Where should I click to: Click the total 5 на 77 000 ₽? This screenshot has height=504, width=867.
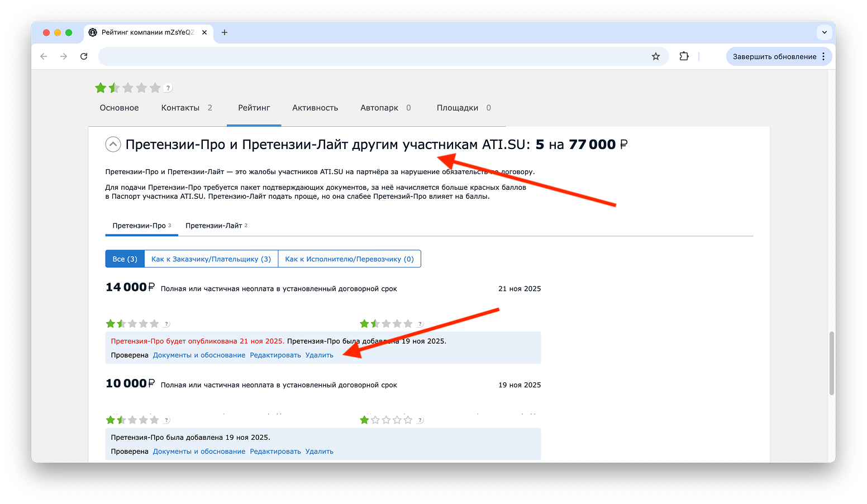point(582,145)
